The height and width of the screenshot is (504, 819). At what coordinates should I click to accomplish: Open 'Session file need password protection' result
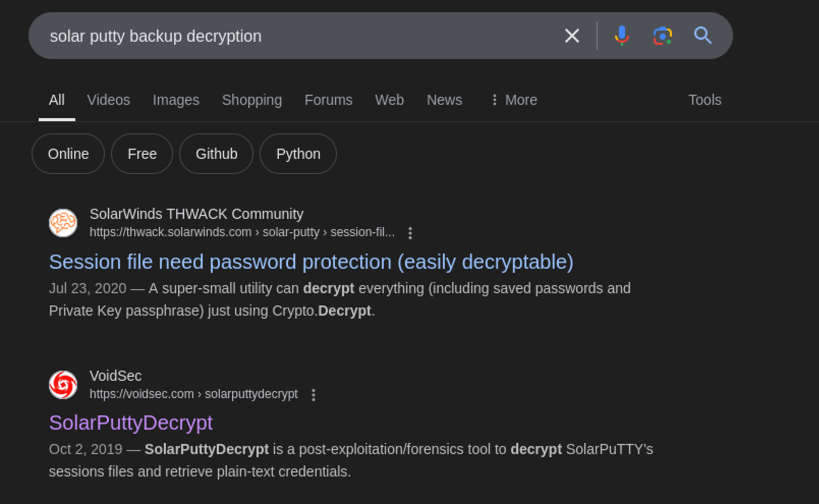pyautogui.click(x=311, y=262)
